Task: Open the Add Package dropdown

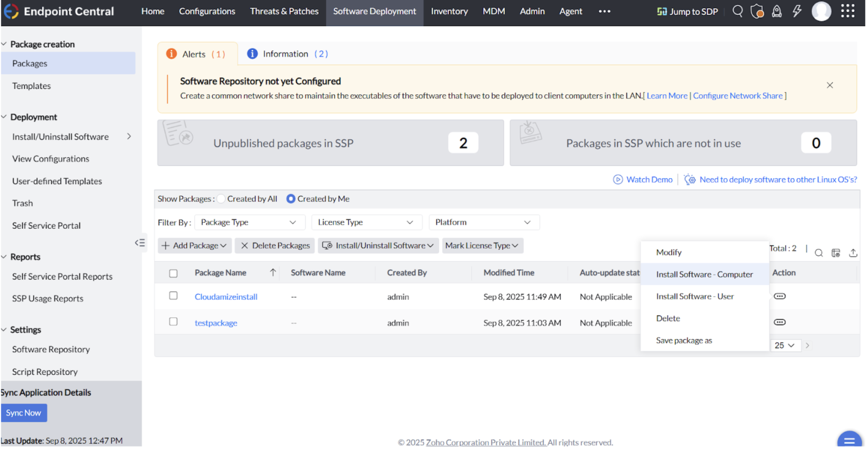Action: (x=194, y=246)
